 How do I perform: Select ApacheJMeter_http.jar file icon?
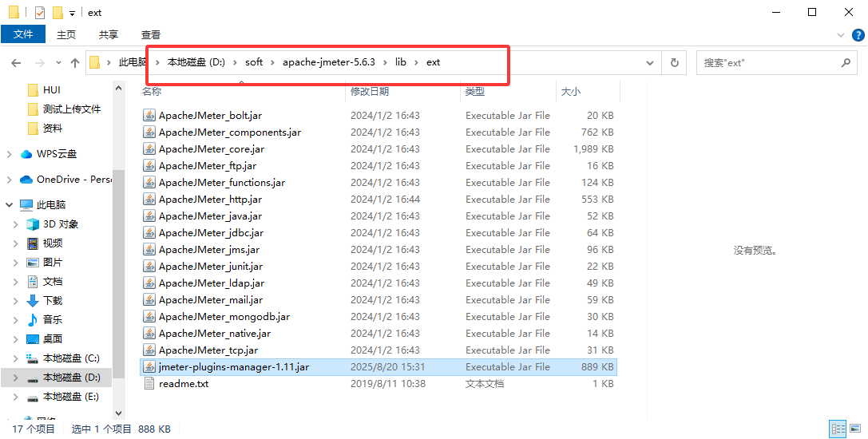pos(149,199)
